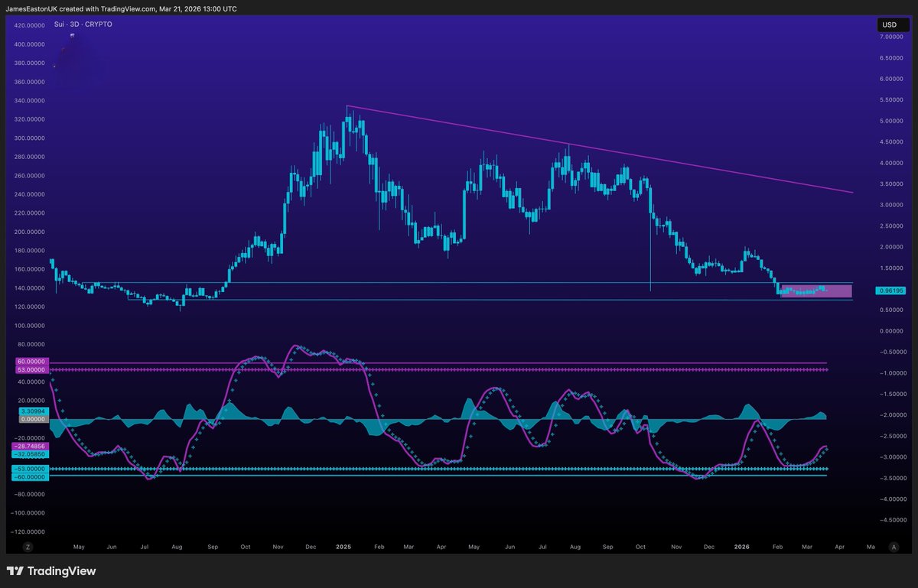Click the purple 60.00000 indicator level label
The image size is (918, 588).
[32, 361]
